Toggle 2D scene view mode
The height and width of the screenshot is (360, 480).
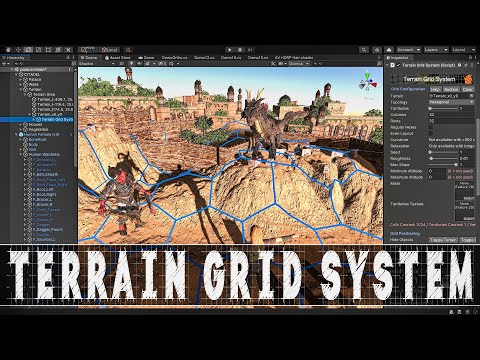pyautogui.click(x=122, y=63)
